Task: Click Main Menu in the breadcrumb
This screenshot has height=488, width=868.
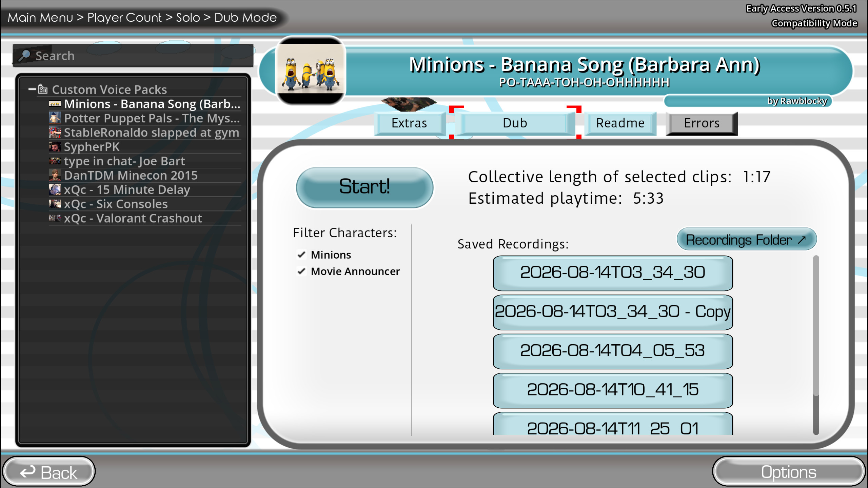Action: [x=40, y=17]
